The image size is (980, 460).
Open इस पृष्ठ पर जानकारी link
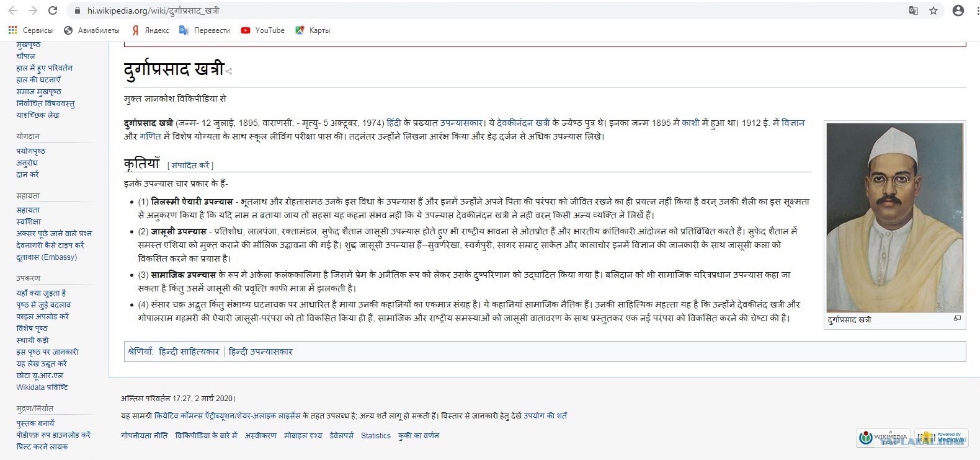(x=48, y=352)
